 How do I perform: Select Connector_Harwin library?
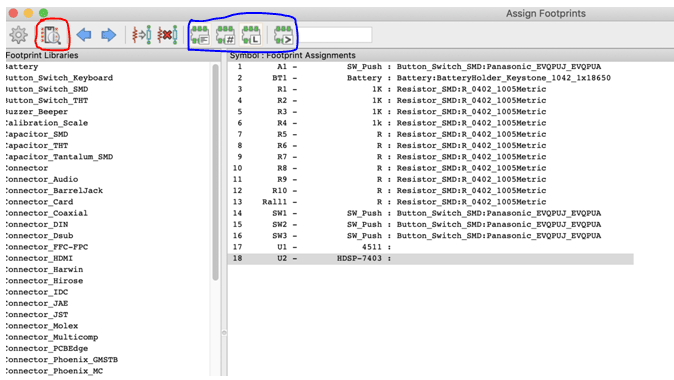pyautogui.click(x=45, y=270)
